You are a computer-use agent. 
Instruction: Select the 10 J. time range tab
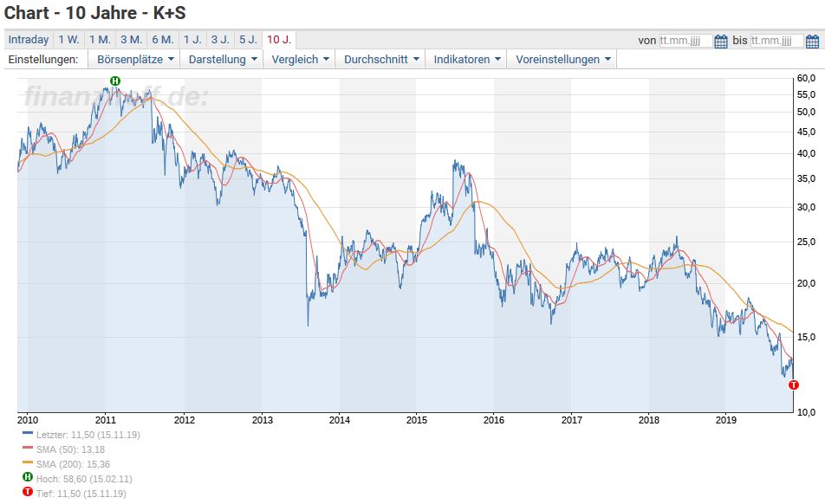[279, 40]
